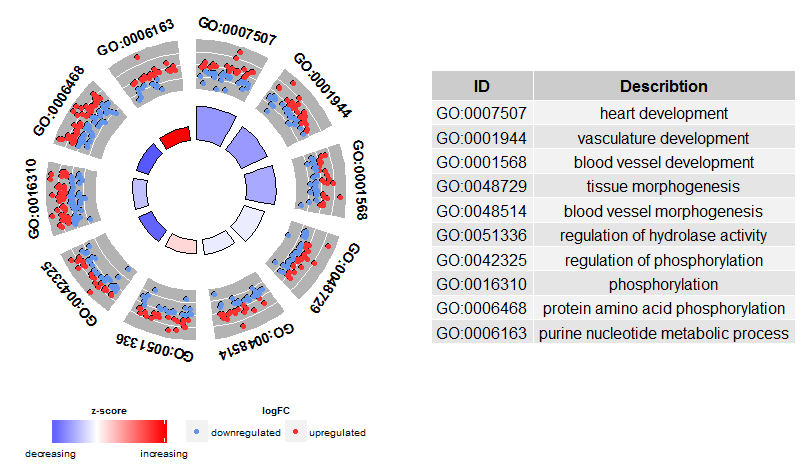Click the downregulated blue dot legend icon

tap(196, 432)
